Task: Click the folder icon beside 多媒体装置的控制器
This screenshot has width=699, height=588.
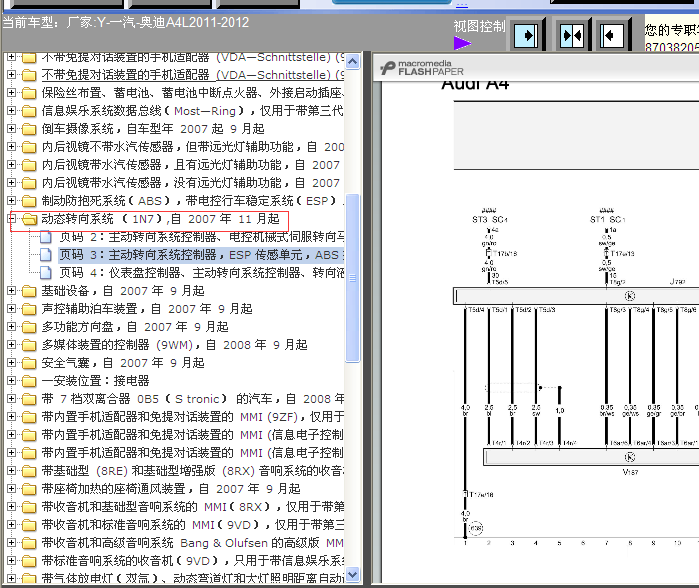Action: [29, 345]
